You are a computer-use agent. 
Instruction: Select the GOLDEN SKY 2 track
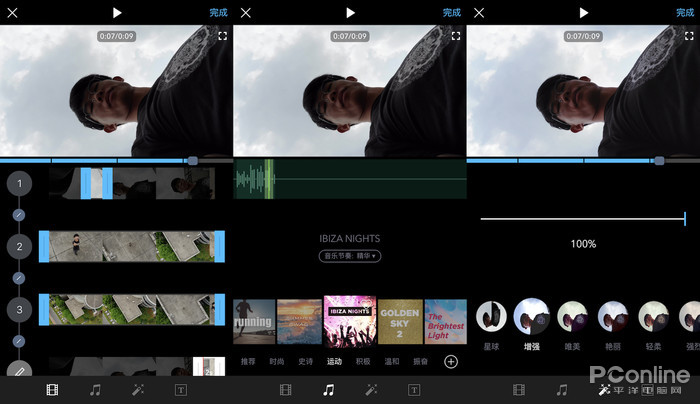point(400,322)
